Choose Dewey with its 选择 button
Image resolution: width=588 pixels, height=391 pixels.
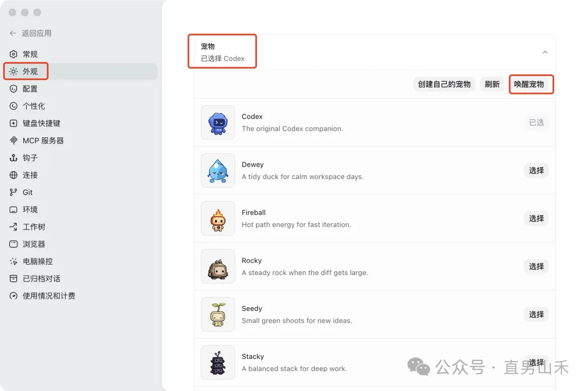coord(536,171)
